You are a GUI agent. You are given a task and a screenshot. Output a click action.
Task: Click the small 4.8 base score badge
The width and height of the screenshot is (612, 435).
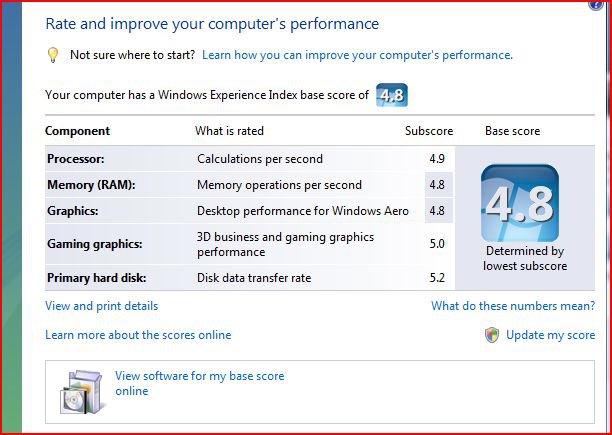[392, 95]
